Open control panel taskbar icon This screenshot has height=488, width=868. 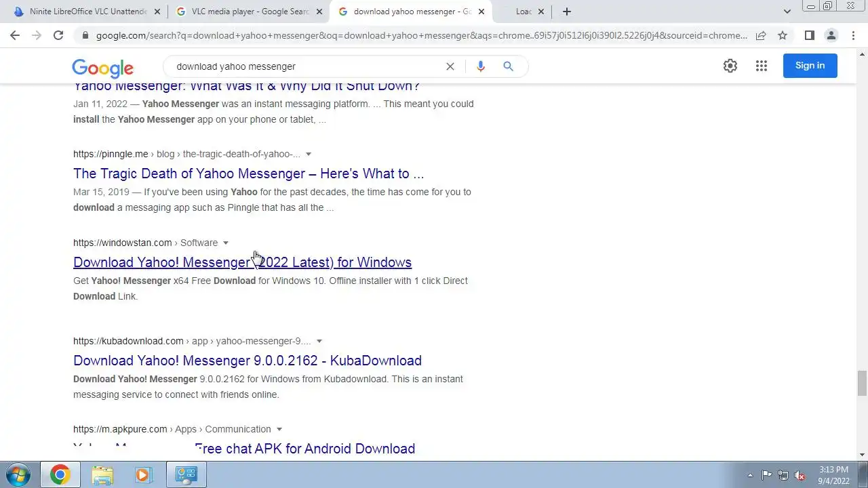point(186,475)
